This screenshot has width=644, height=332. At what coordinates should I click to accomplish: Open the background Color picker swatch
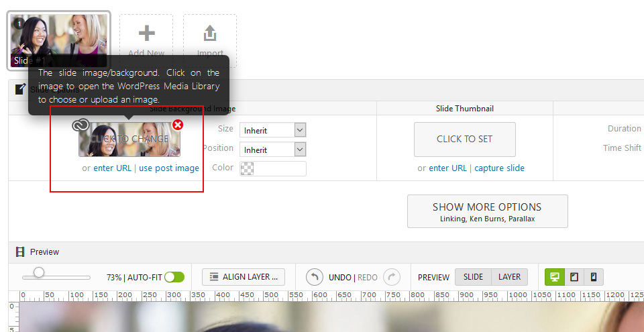coord(248,168)
